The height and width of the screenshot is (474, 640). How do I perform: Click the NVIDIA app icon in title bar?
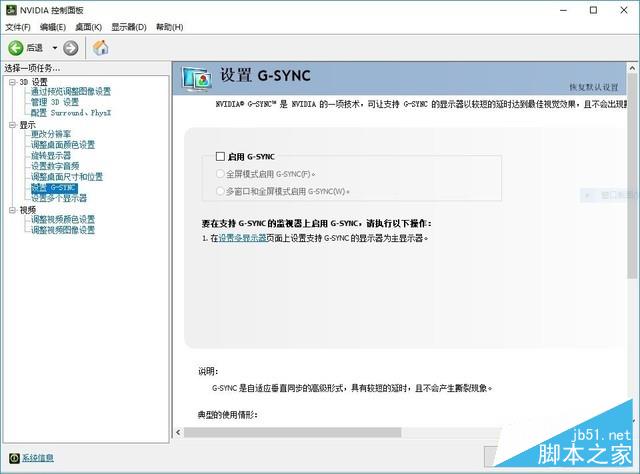pyautogui.click(x=11, y=10)
